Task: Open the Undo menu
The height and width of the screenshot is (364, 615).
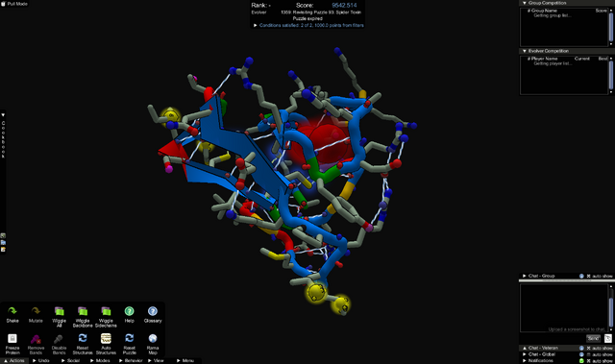Action: (x=40, y=360)
